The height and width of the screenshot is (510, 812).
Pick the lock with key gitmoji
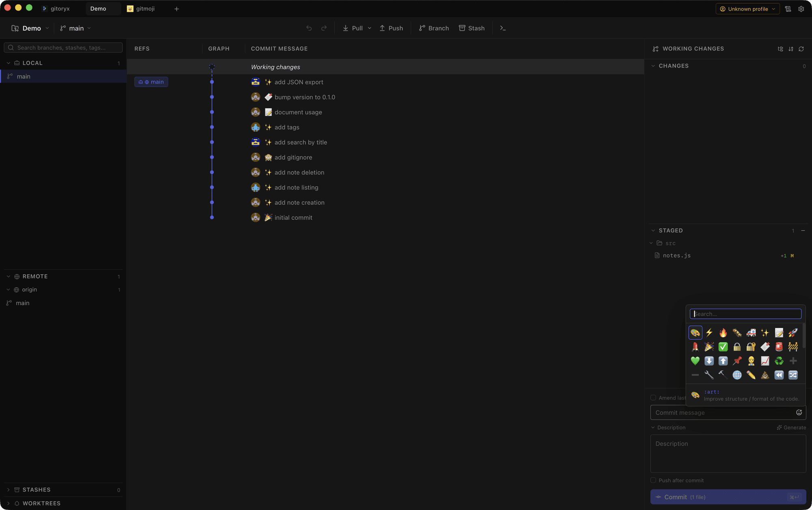point(751,347)
